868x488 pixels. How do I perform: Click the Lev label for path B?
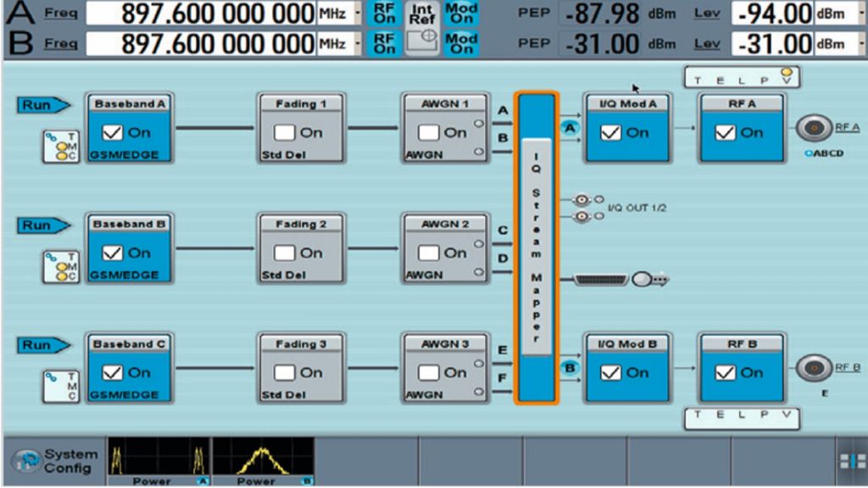pyautogui.click(x=708, y=43)
